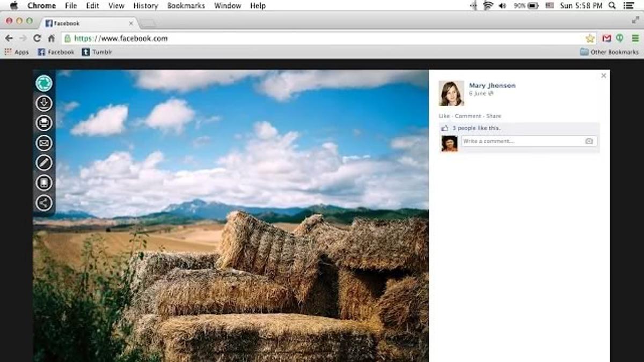Click the share icon on the photo toolbar

click(44, 203)
